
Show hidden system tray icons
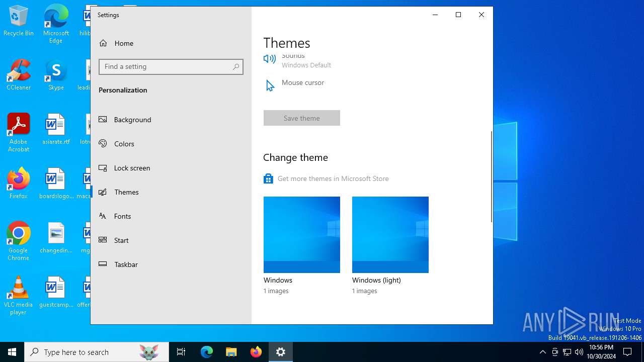pyautogui.click(x=542, y=352)
